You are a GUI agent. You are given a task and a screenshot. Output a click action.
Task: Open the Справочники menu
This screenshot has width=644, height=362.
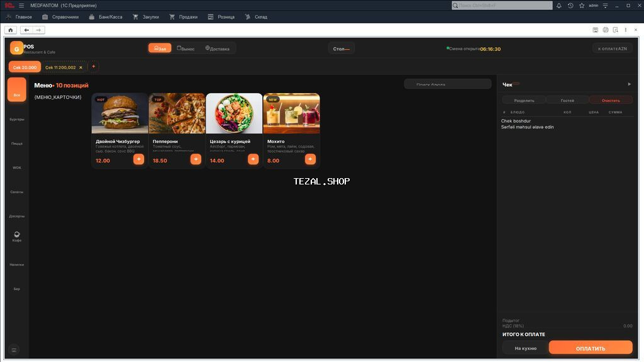tap(60, 17)
